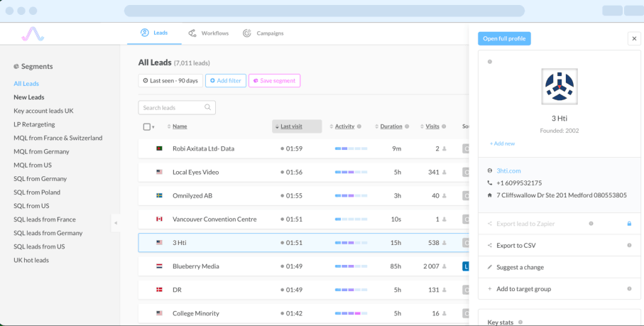The image size is (644, 326).
Task: Sort leads by Visits column
Action: (432, 126)
